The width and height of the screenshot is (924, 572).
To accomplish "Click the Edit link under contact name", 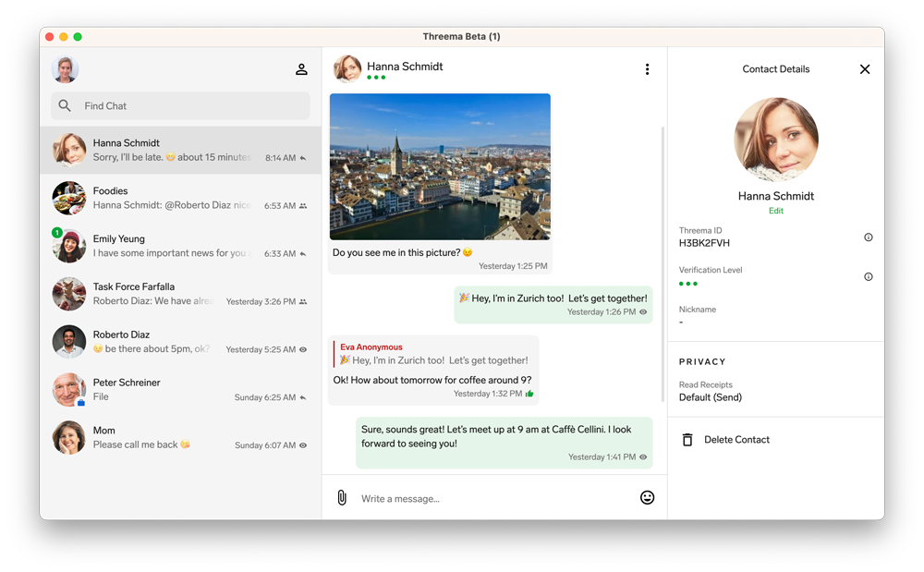I will 776,211.
